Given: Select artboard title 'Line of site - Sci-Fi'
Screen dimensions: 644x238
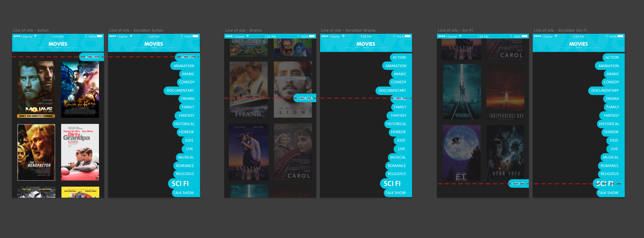Looking at the screenshot, I should tap(456, 30).
